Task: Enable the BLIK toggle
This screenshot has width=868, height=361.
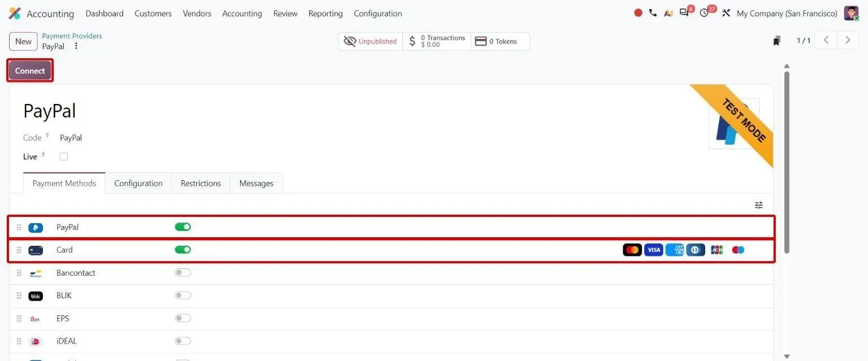Action: (183, 295)
